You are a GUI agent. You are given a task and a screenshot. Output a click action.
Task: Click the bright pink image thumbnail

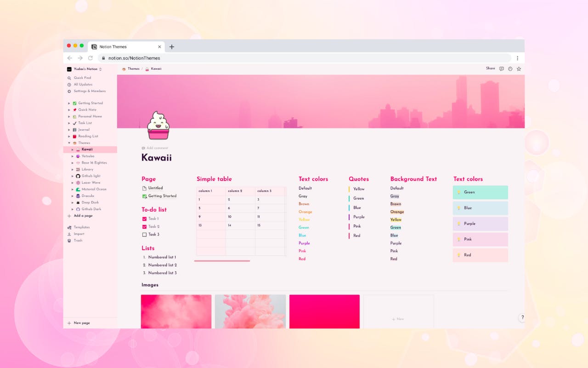click(324, 311)
